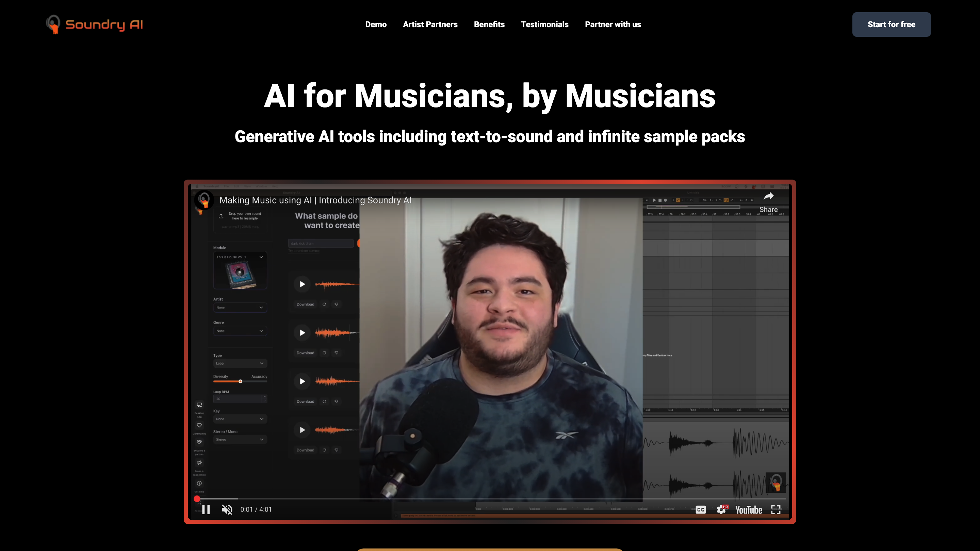Click the Get help question mark icon

point(199,483)
